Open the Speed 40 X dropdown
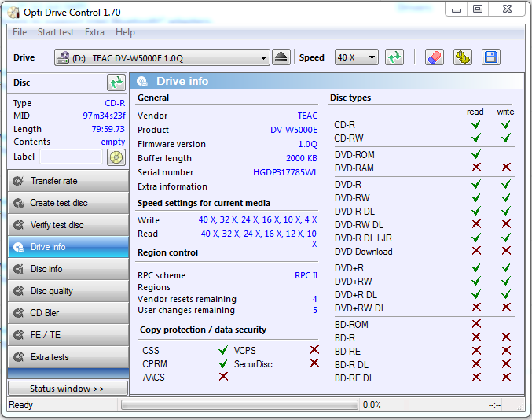Screen dimensions: 532x420 pyautogui.click(x=356, y=57)
